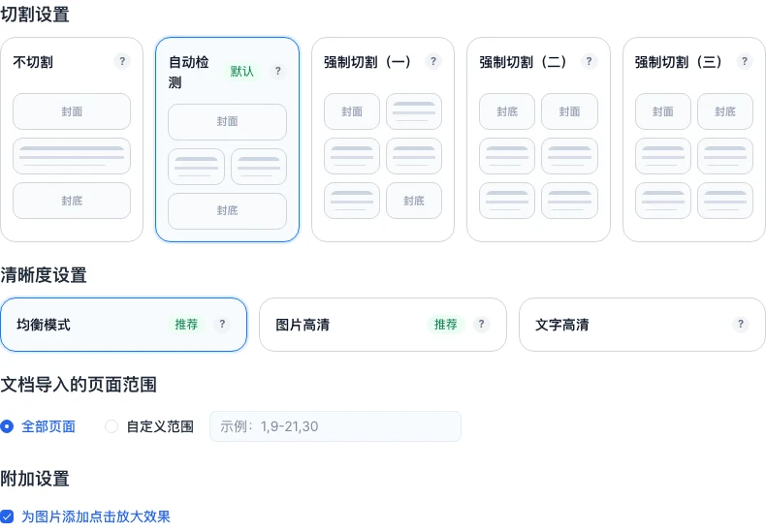Viewport: 766px width, 532px height.
Task: Click 封面 thumbnail in 强制切割（一） card
Action: [352, 111]
